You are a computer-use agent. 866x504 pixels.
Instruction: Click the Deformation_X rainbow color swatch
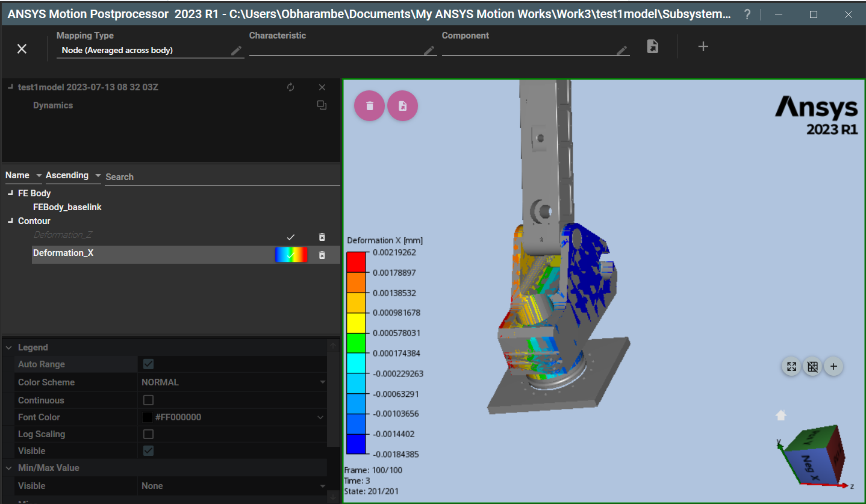click(291, 255)
